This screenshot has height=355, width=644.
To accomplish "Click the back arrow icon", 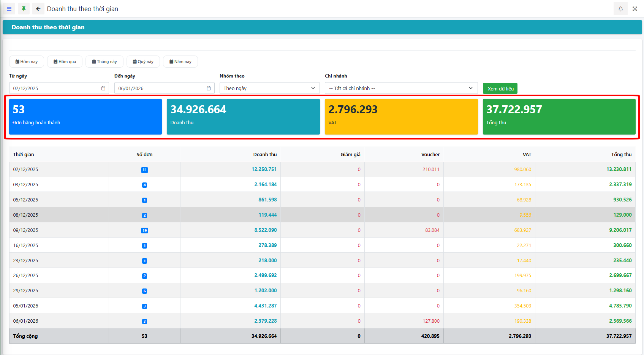I will (x=38, y=9).
